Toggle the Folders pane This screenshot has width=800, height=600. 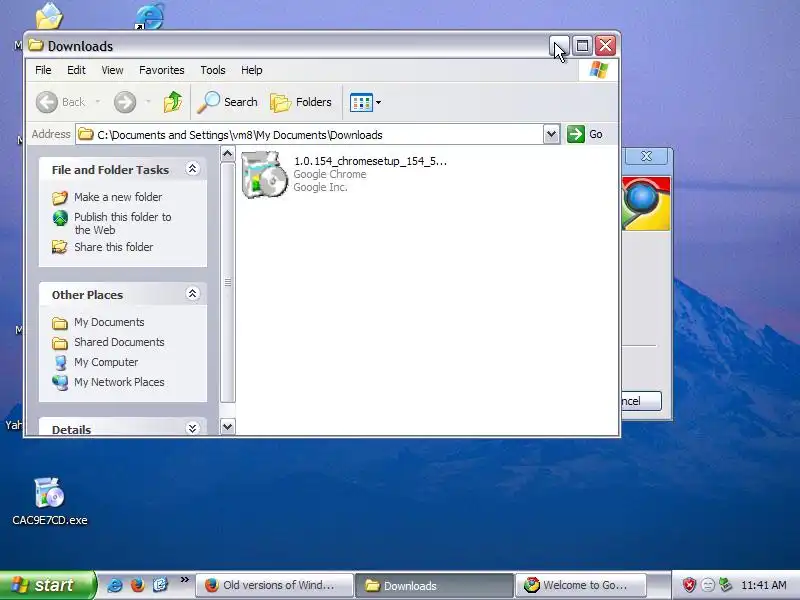(x=301, y=102)
